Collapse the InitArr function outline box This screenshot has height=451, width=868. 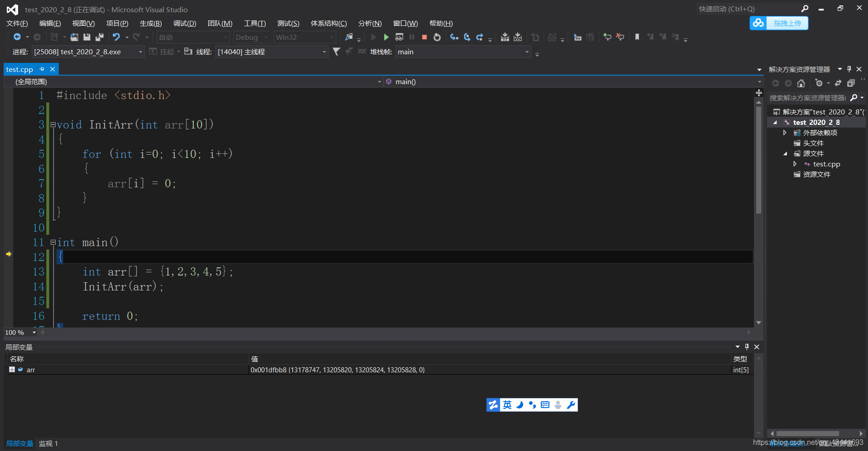53,124
